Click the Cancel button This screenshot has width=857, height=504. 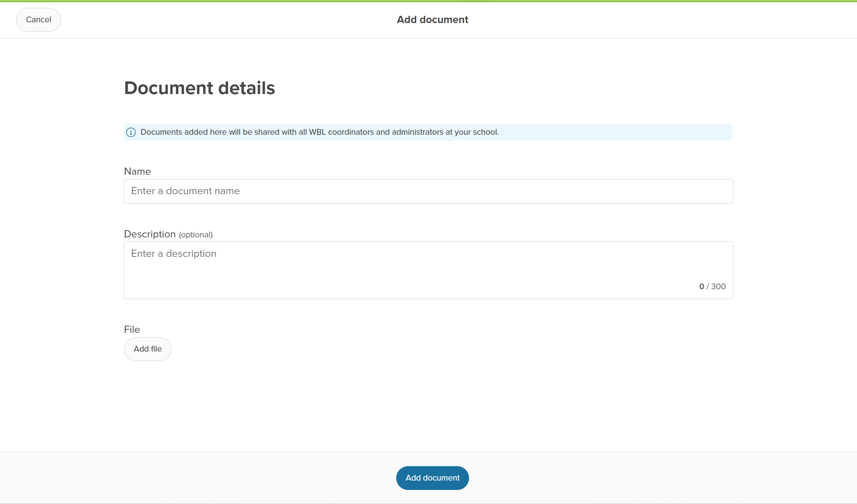coord(39,20)
